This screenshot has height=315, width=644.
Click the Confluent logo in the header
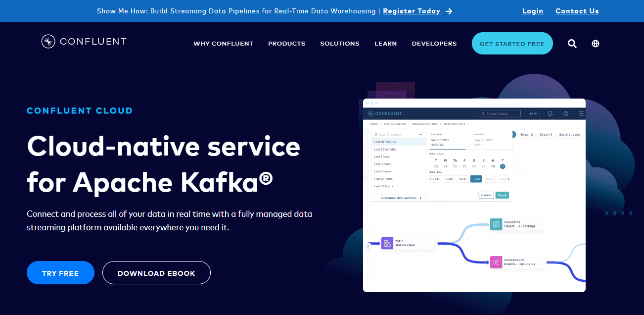pyautogui.click(x=83, y=41)
